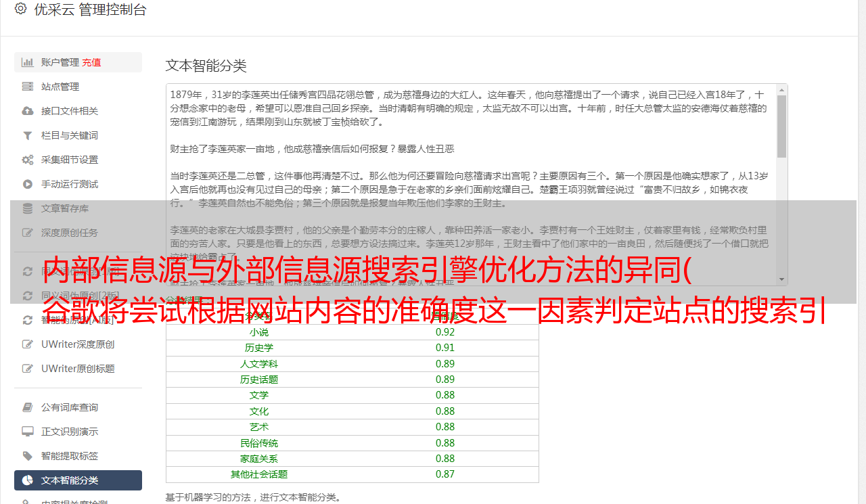866x504 pixels.
Task: Click the monitor icon for 正文识别演示
Action: 28,432
